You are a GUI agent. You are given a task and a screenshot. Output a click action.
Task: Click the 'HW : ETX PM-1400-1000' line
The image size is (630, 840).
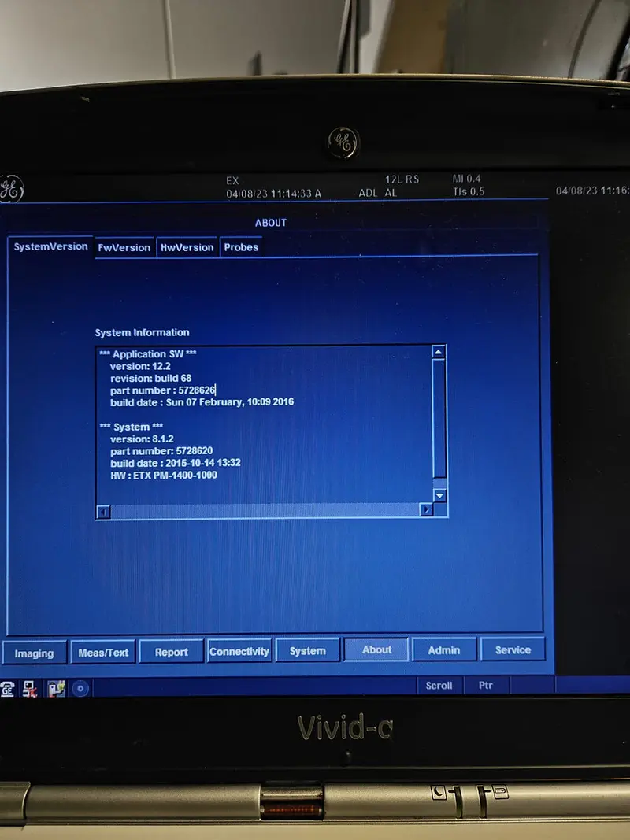pos(163,475)
